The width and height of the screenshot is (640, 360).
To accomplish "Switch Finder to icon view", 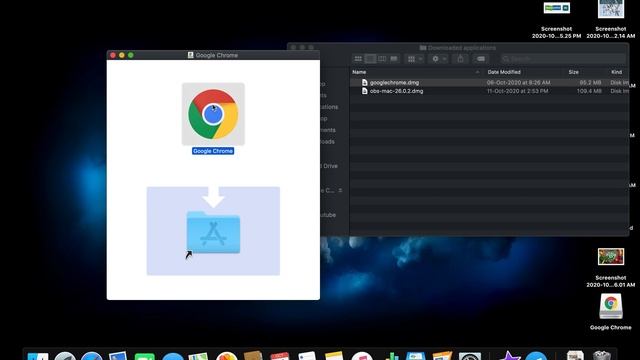I will coord(358,59).
